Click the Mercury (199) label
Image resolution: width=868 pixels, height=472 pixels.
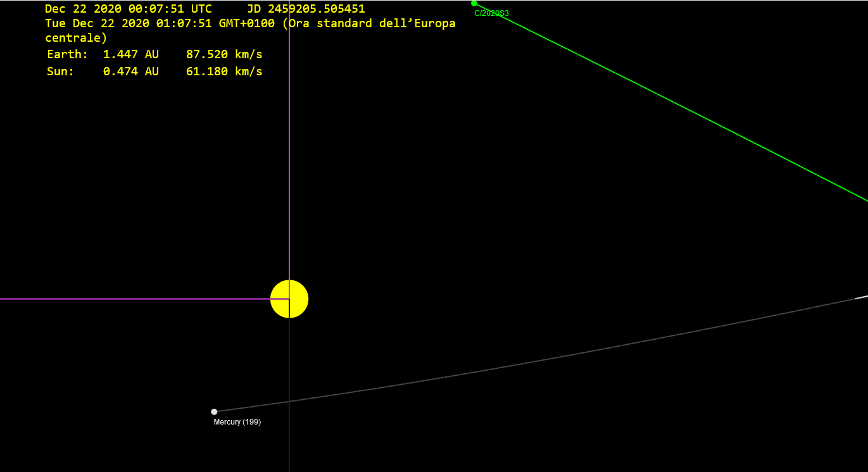(x=237, y=422)
